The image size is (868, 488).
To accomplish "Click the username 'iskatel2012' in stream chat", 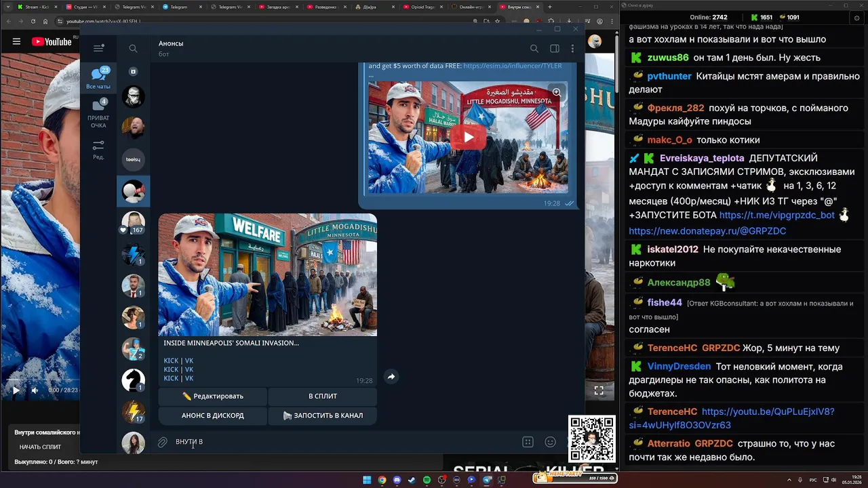I will (x=673, y=249).
